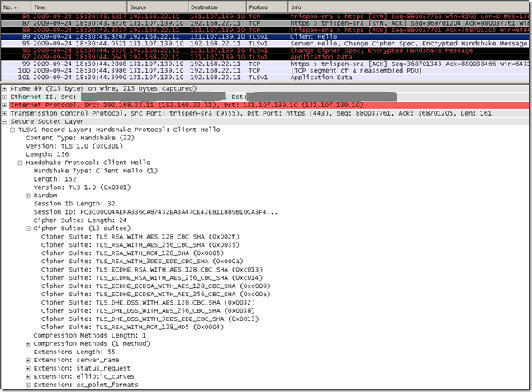Sort by the Protocol column header
The image size is (532, 392).
coord(267,7)
